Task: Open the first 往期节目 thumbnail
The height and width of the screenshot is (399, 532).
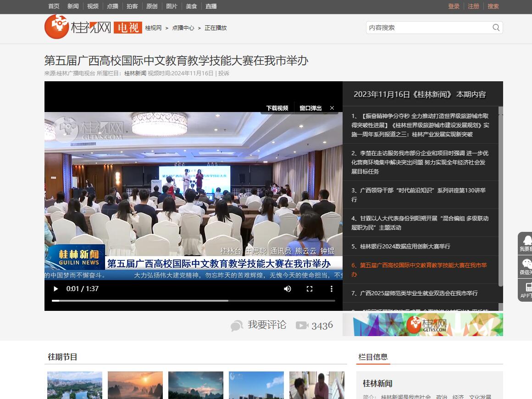Action: pyautogui.click(x=75, y=385)
